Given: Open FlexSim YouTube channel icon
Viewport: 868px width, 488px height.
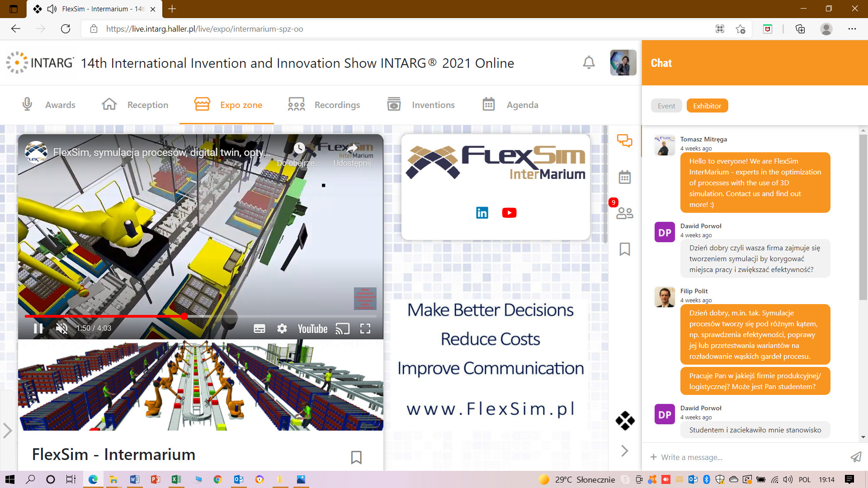Looking at the screenshot, I should click(x=509, y=213).
